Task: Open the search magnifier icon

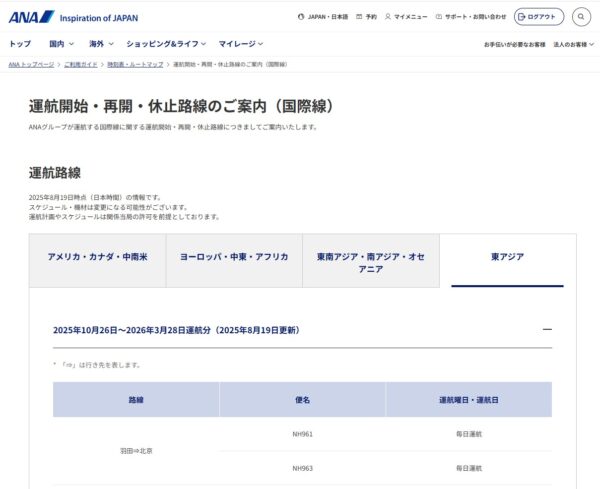Action: pyautogui.click(x=581, y=17)
